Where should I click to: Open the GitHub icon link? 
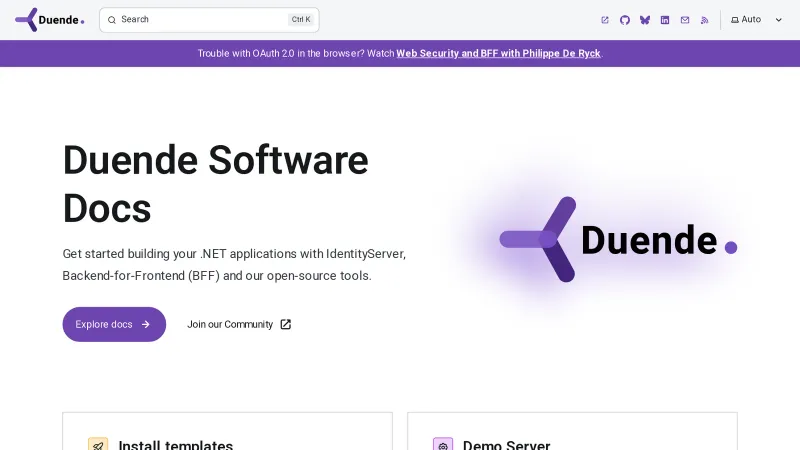coord(625,20)
